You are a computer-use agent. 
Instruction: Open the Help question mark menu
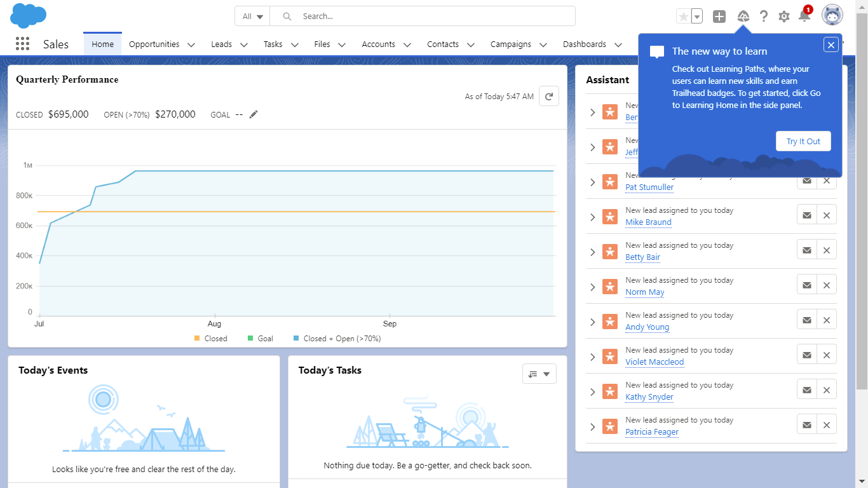pos(764,17)
